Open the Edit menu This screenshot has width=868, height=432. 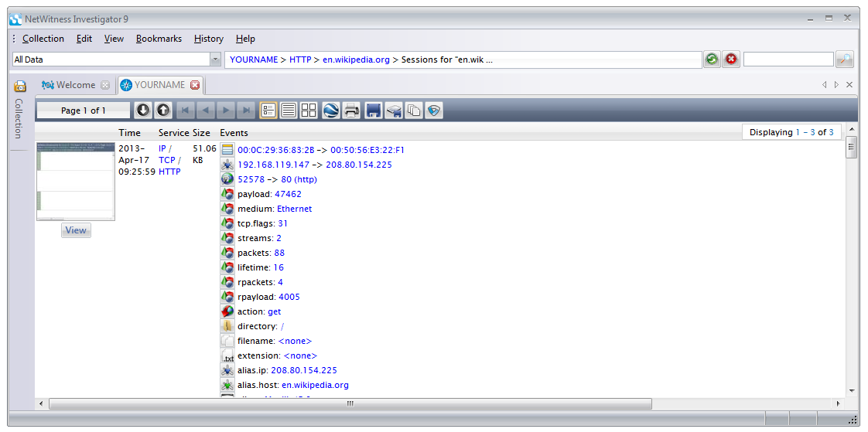[x=84, y=39]
